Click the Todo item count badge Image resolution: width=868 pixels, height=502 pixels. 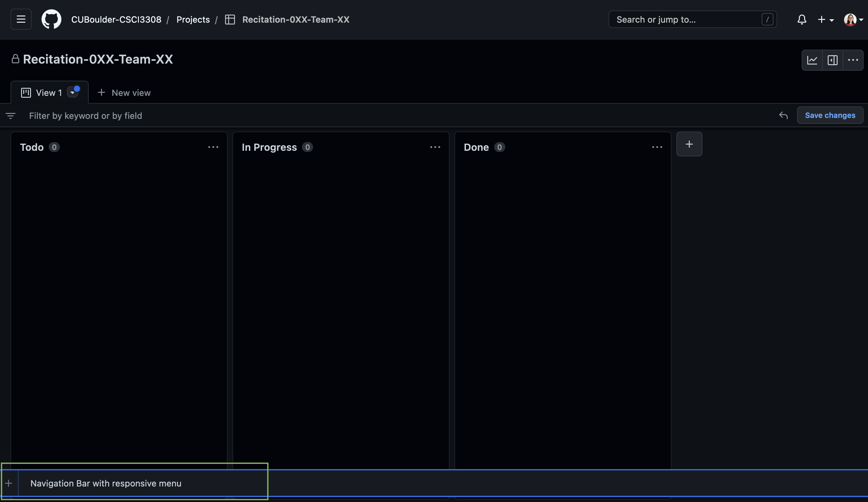tap(54, 147)
